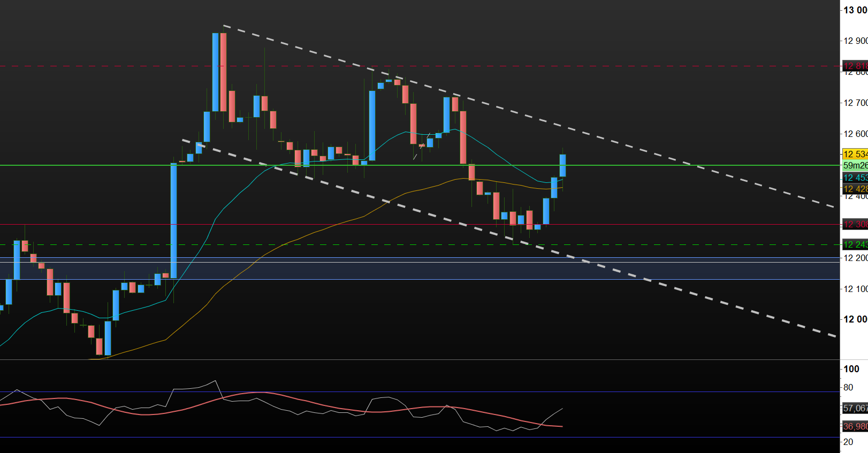Click the 12 900 price axis tick
This screenshot has height=453, width=868.
pos(856,41)
